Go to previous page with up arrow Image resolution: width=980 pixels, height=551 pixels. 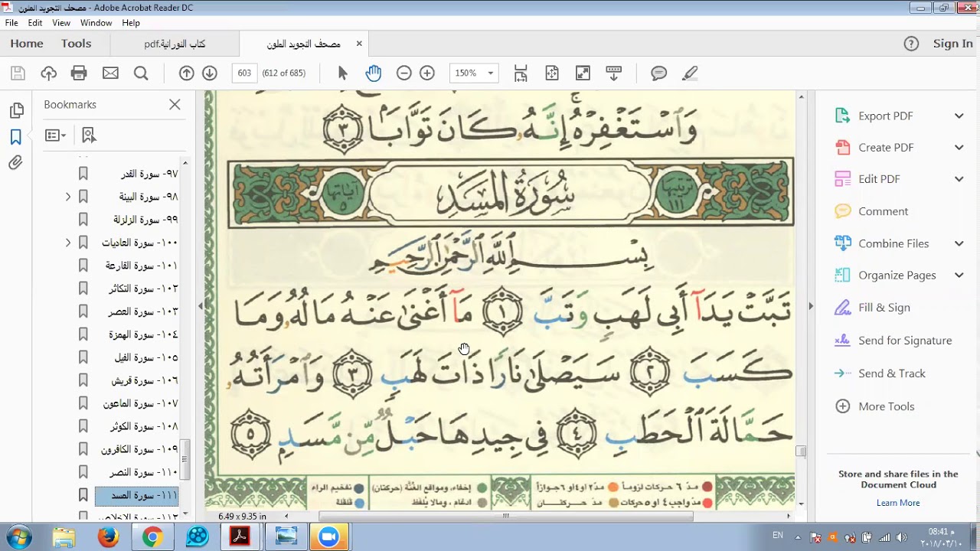click(186, 73)
